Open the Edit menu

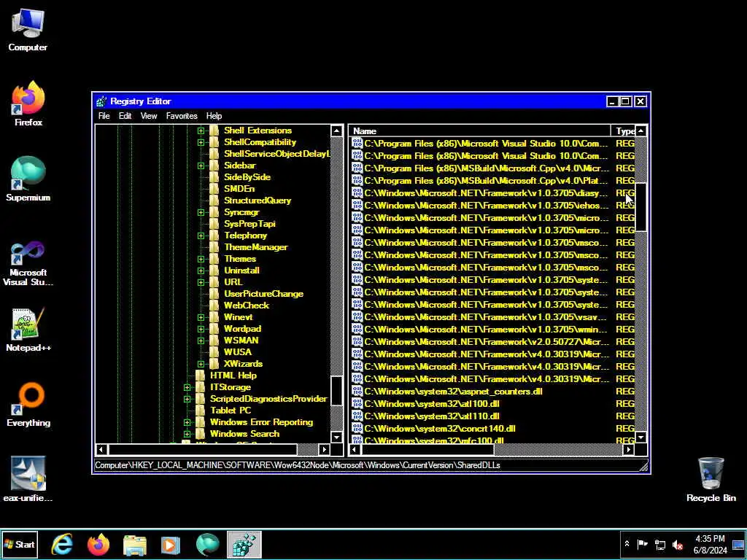125,116
